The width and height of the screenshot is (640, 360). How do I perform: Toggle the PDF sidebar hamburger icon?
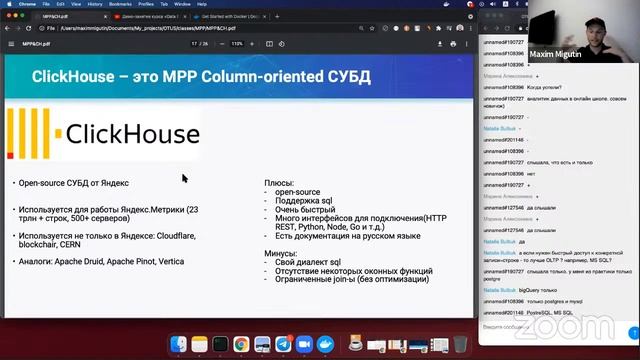point(11,44)
